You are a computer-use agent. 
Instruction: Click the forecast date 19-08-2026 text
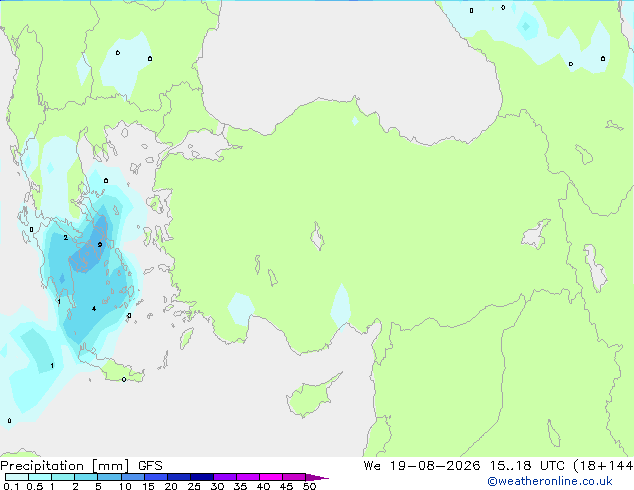point(435,466)
